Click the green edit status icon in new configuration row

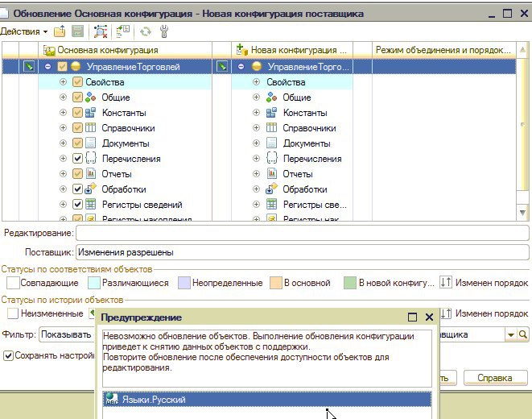click(x=222, y=66)
